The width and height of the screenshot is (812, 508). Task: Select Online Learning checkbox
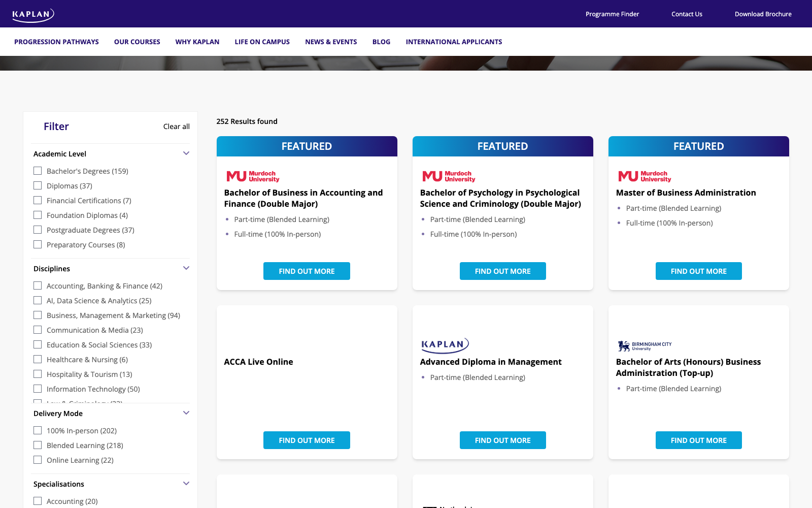pos(38,460)
